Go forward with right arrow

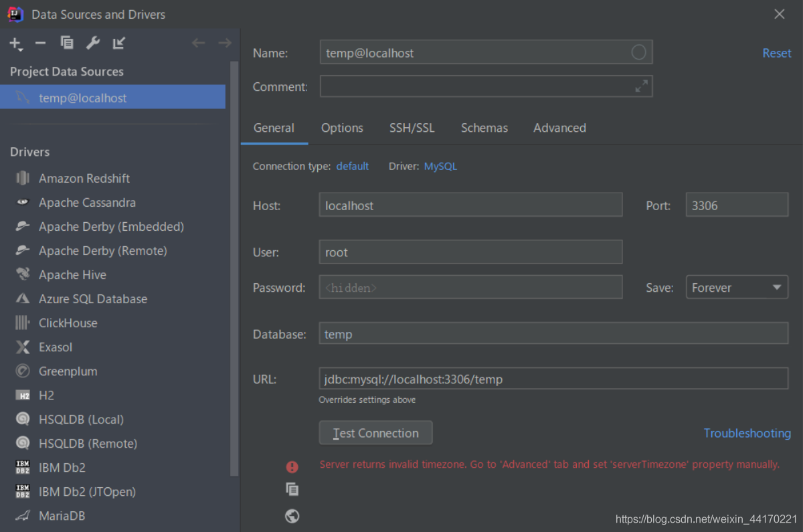point(225,43)
